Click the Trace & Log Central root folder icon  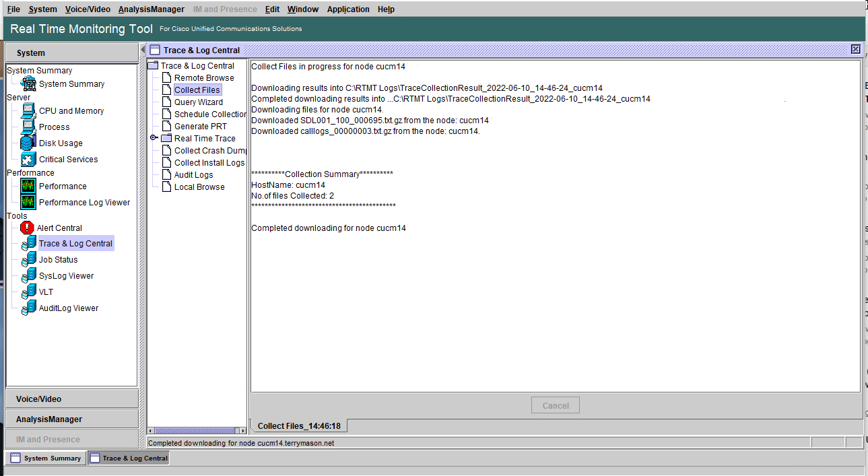(x=153, y=66)
